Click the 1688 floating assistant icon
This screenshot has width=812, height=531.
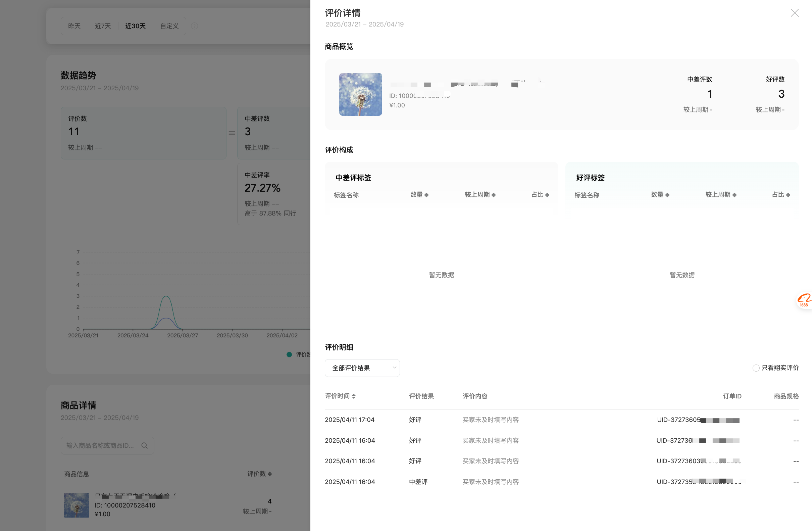click(804, 300)
